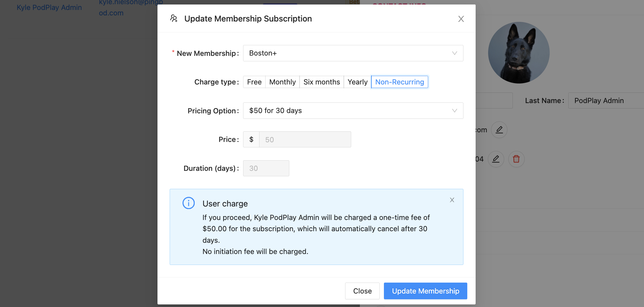644x307 pixels.
Task: Switch charge type to Yearly
Action: click(x=357, y=82)
